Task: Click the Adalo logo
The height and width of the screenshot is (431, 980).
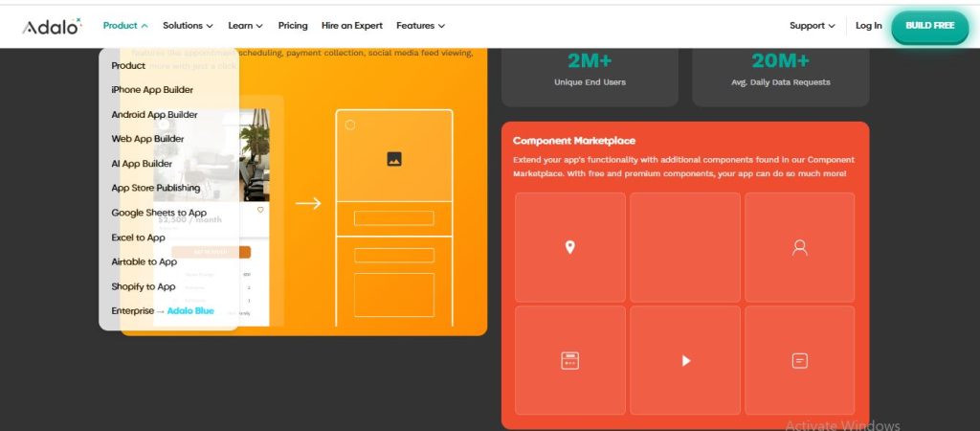Action: tap(52, 26)
